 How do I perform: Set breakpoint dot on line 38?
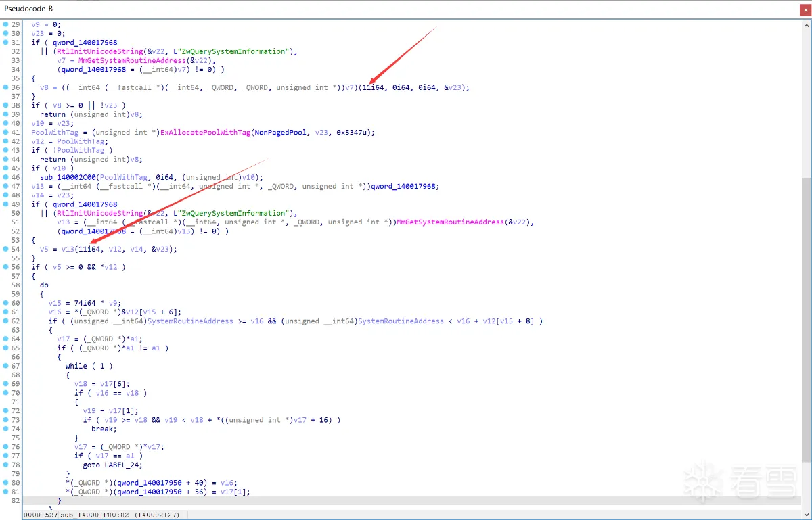point(6,105)
